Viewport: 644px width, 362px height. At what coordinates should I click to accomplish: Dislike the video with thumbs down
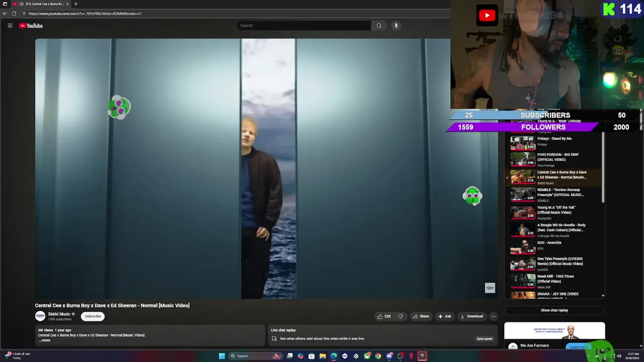[x=400, y=316]
